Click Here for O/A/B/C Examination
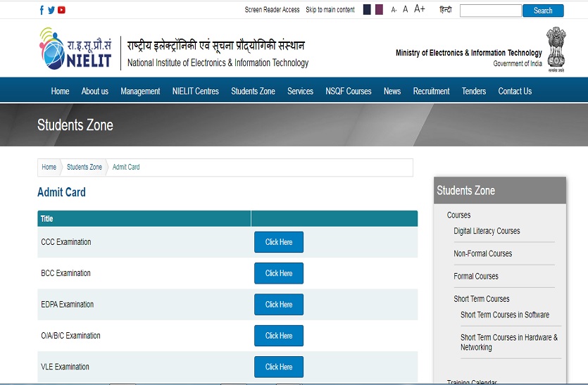The width and height of the screenshot is (588, 385). click(279, 336)
